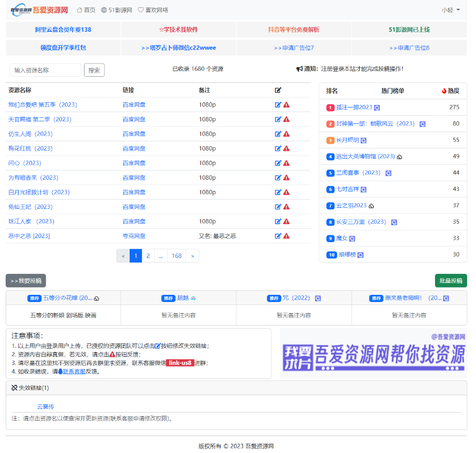The image size is (476, 453).
Task: Go to the next page using > arrow
Action: 192,256
